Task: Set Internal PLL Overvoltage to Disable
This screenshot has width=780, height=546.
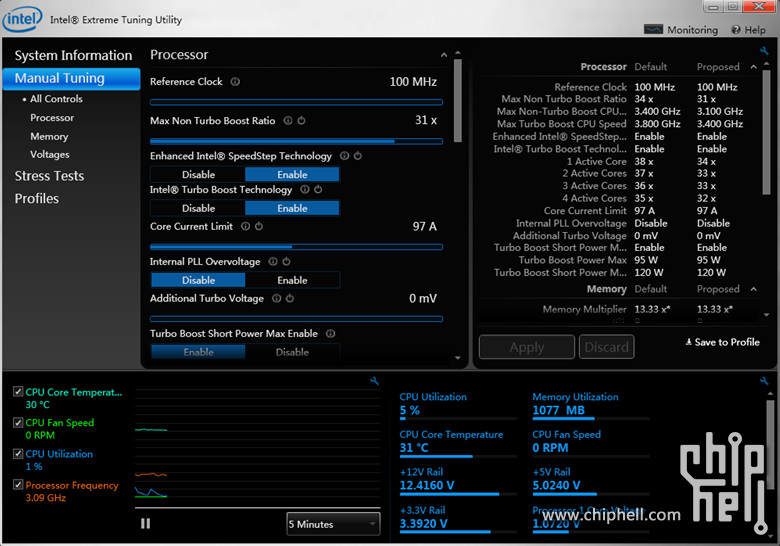Action: [198, 280]
